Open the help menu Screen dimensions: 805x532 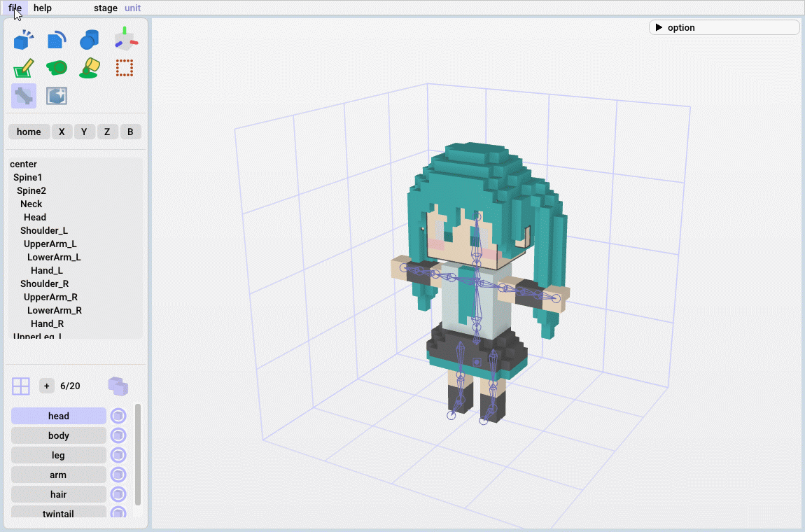43,8
